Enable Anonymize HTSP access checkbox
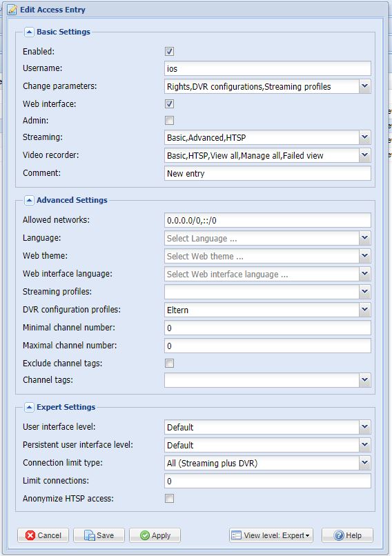 pyautogui.click(x=169, y=499)
